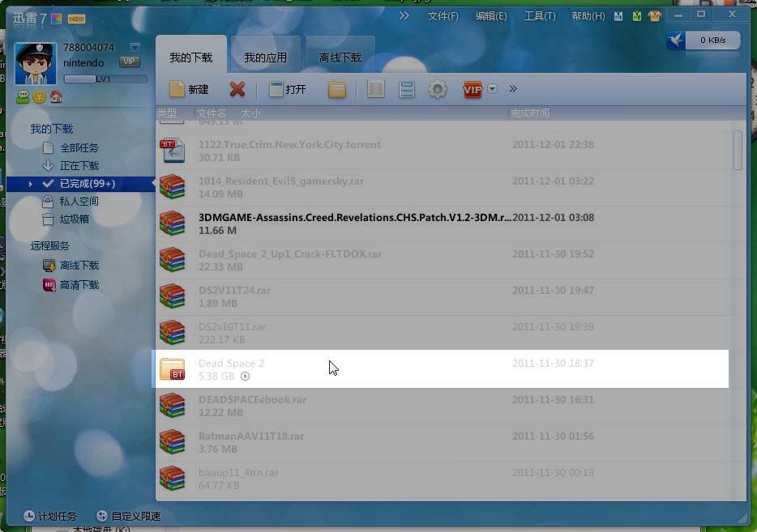Open the 工具(T) menu
The image size is (757, 532).
click(539, 16)
